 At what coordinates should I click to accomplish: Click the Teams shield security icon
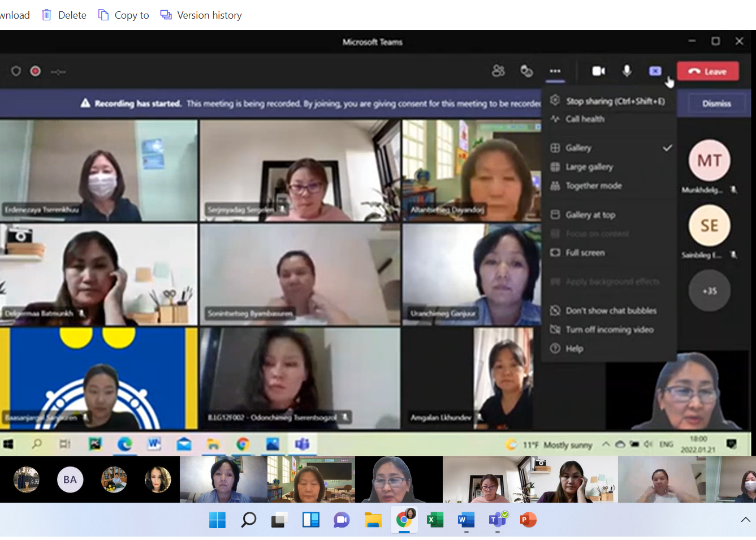(x=16, y=71)
